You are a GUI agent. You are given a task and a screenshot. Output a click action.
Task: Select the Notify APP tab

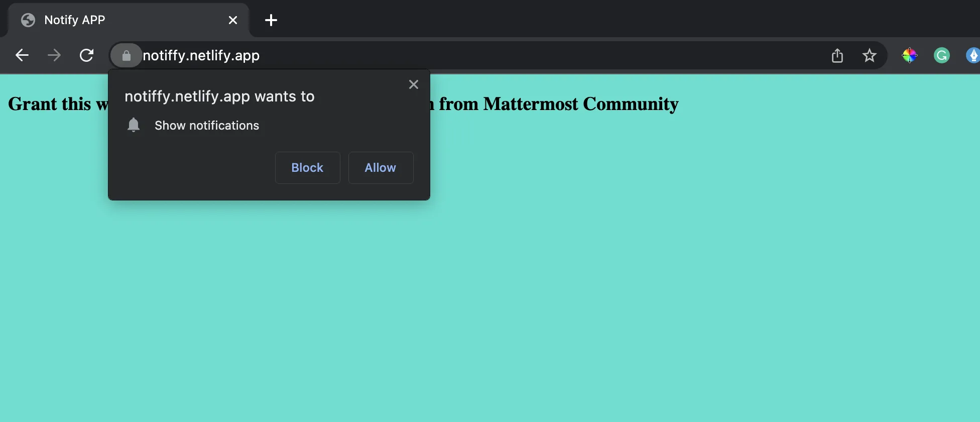pyautogui.click(x=129, y=20)
